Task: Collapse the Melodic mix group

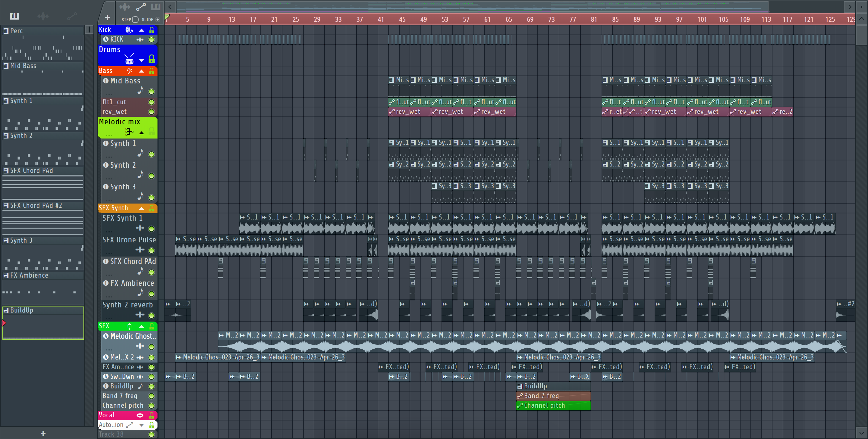Action: [x=142, y=133]
